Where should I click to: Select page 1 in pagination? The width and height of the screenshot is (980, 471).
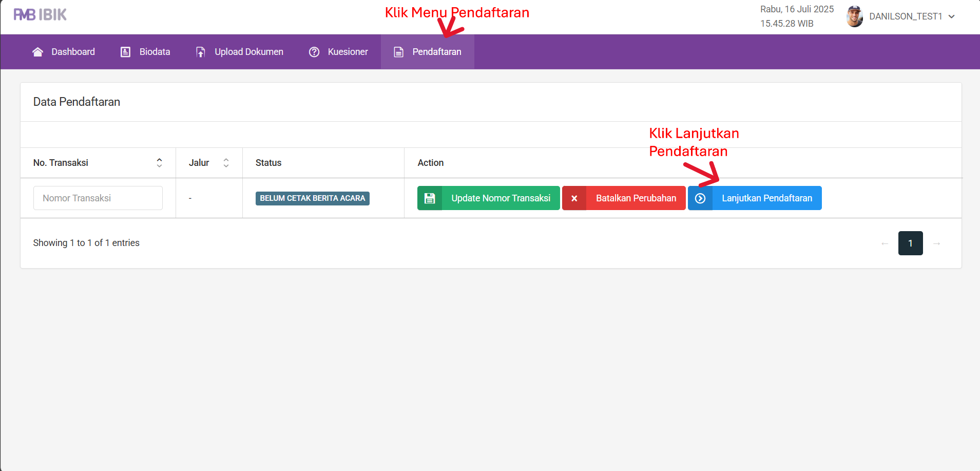[x=910, y=243]
